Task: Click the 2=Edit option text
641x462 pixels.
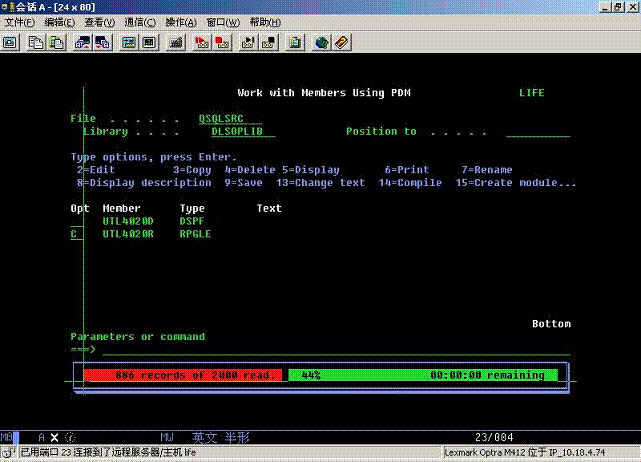Action: (96, 170)
